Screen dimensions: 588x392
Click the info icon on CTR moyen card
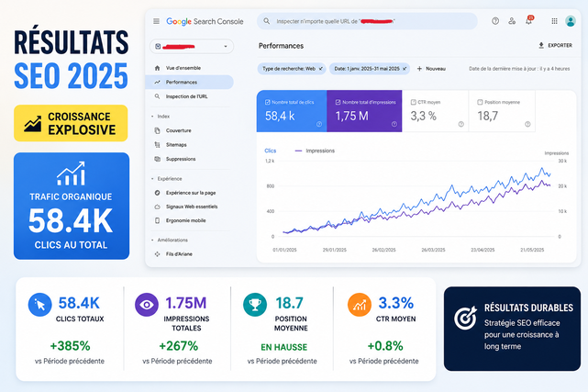pos(460,124)
